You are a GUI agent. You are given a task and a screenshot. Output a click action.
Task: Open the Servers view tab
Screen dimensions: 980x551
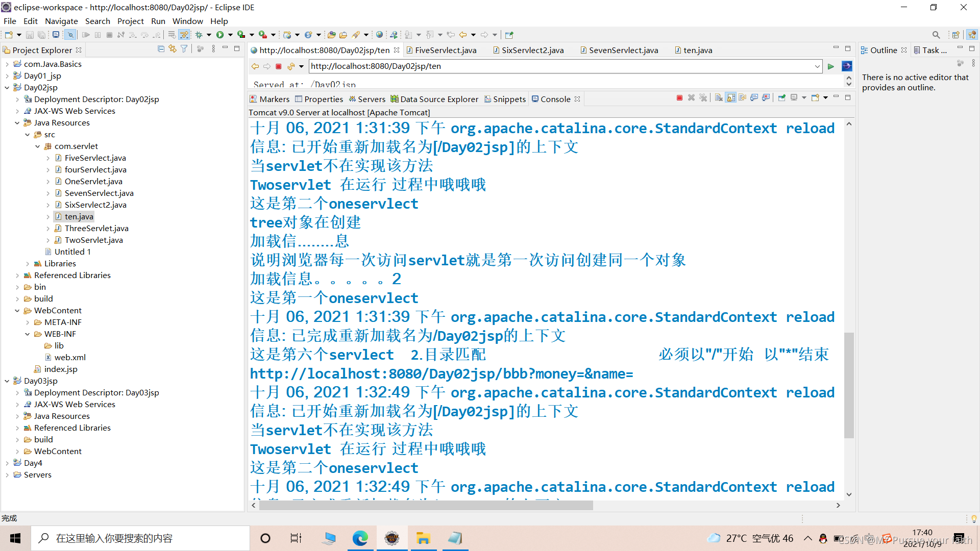[371, 99]
